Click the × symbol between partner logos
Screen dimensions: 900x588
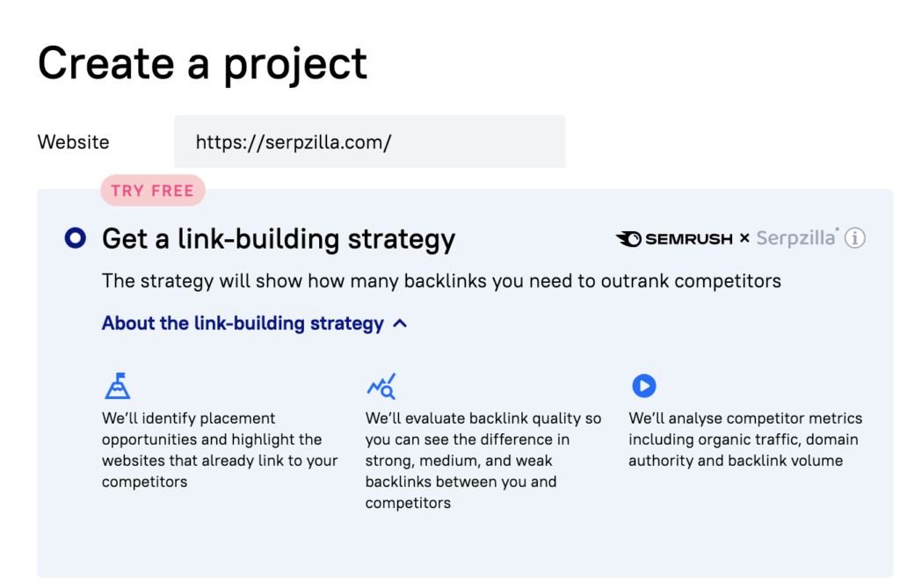click(744, 238)
